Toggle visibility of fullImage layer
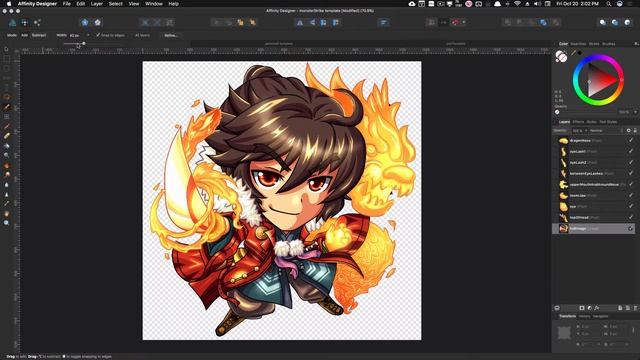The image size is (640, 360). pyautogui.click(x=631, y=229)
